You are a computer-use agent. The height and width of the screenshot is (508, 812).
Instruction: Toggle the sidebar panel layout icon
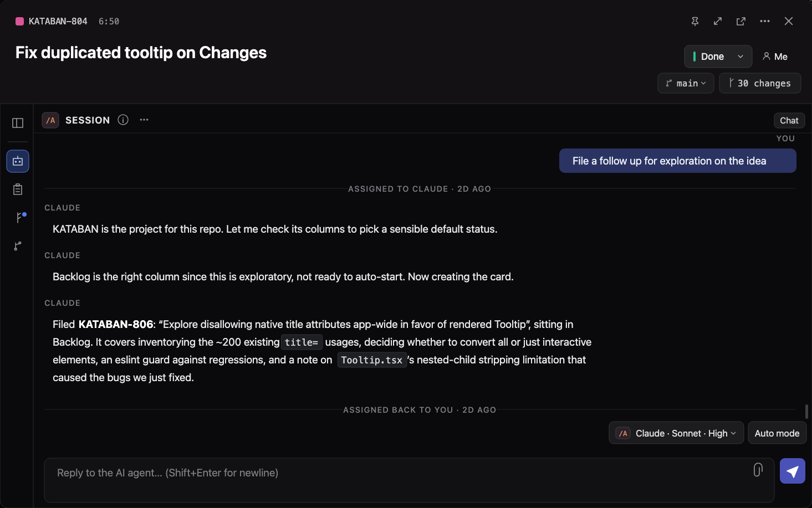point(18,123)
